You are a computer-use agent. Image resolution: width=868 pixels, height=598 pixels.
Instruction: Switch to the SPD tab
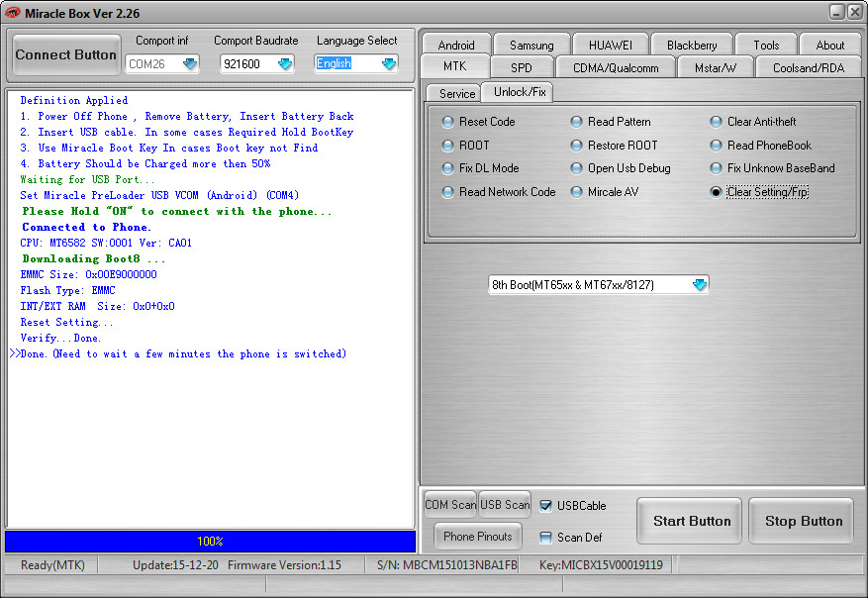tap(522, 67)
